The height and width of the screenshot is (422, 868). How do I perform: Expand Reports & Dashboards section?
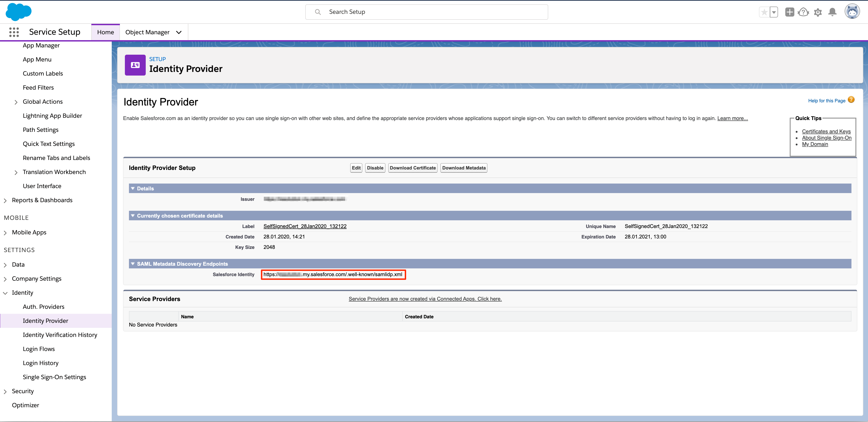5,200
